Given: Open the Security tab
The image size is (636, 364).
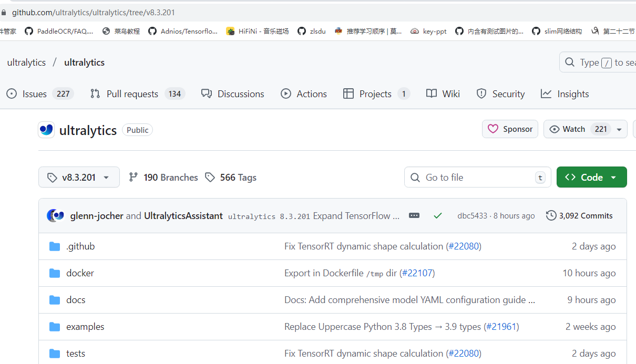Looking at the screenshot, I should tap(500, 94).
